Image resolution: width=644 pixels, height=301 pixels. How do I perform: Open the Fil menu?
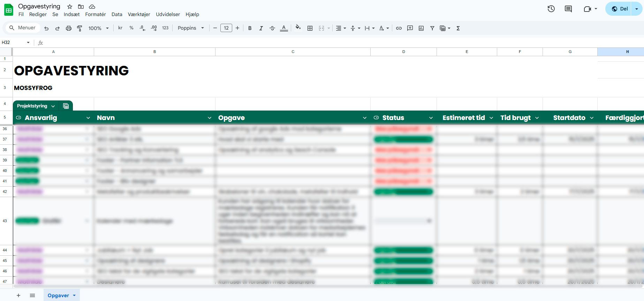click(21, 14)
